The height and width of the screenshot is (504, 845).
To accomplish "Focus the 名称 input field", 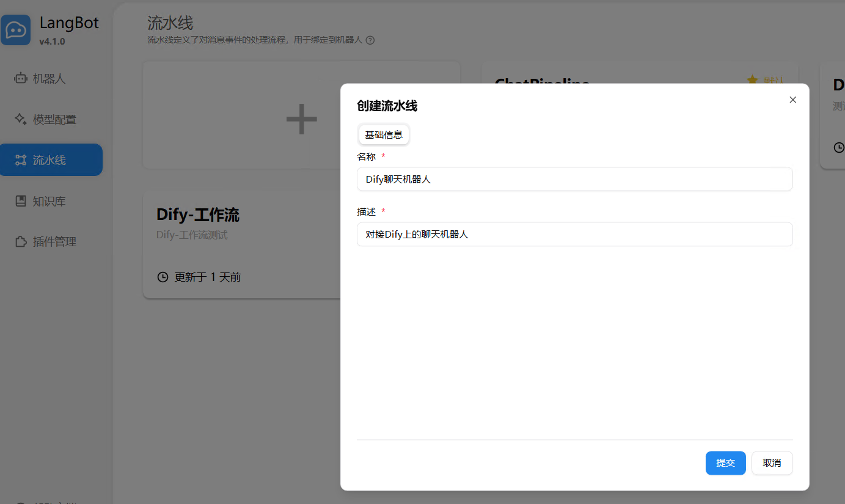I will (574, 180).
